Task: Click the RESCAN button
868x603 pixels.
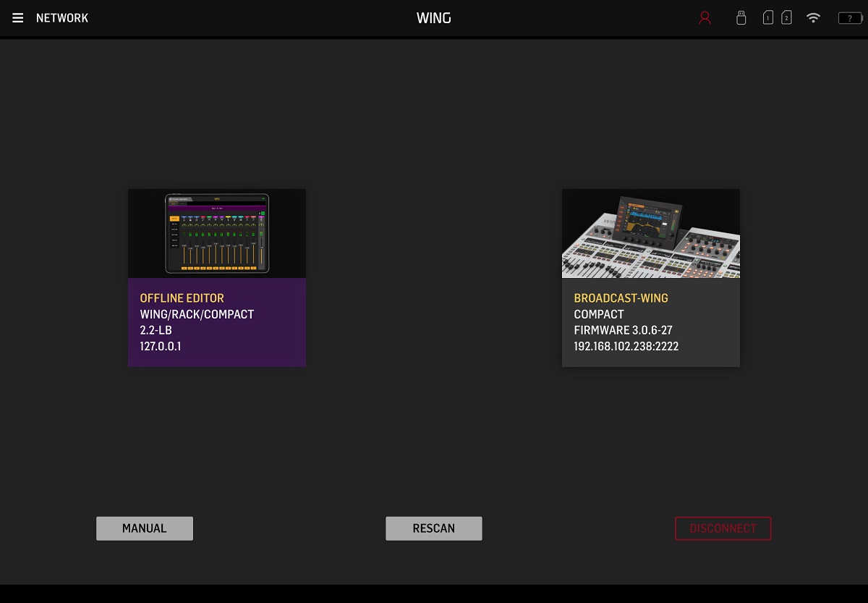Action: [x=434, y=528]
